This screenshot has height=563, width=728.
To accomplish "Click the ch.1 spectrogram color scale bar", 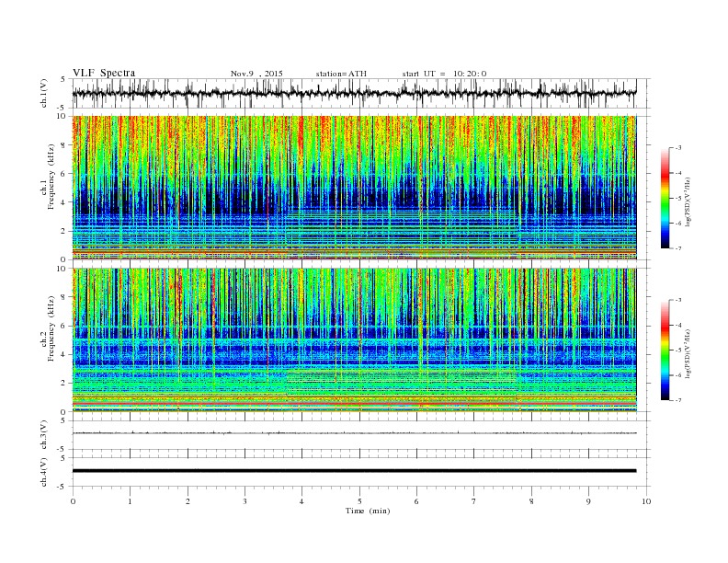I will (x=665, y=198).
